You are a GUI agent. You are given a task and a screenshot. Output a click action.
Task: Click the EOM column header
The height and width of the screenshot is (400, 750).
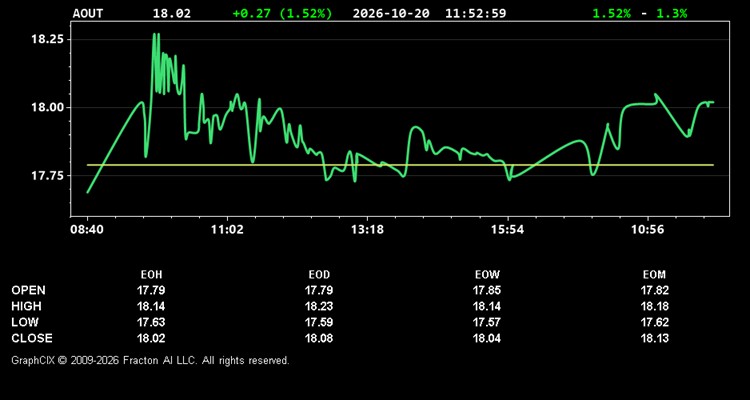coord(654,275)
